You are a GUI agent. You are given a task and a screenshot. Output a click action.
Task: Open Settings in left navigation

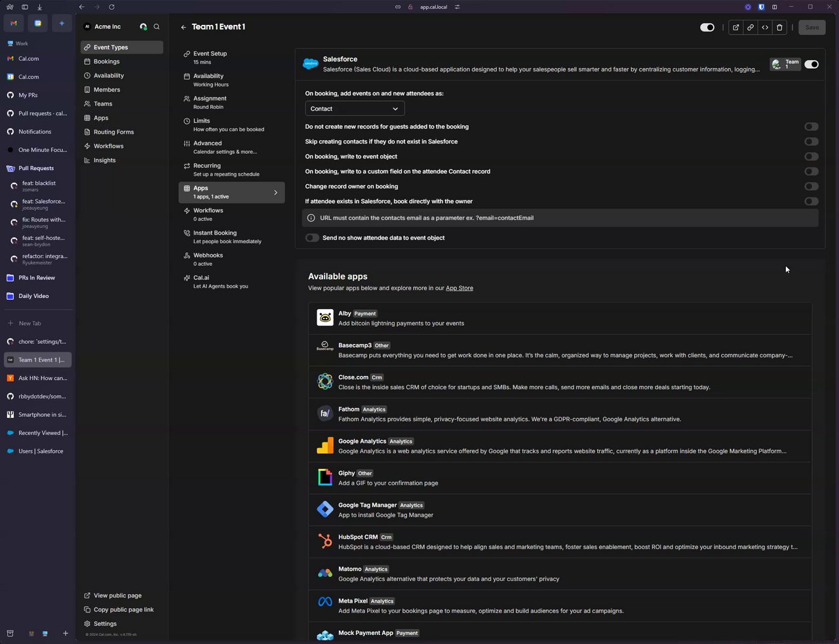pos(100,624)
